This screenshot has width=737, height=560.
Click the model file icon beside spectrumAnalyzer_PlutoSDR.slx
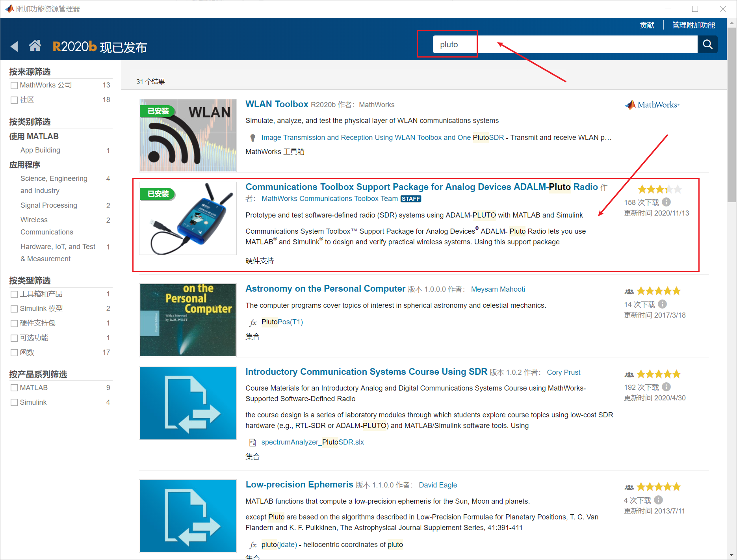tap(252, 443)
